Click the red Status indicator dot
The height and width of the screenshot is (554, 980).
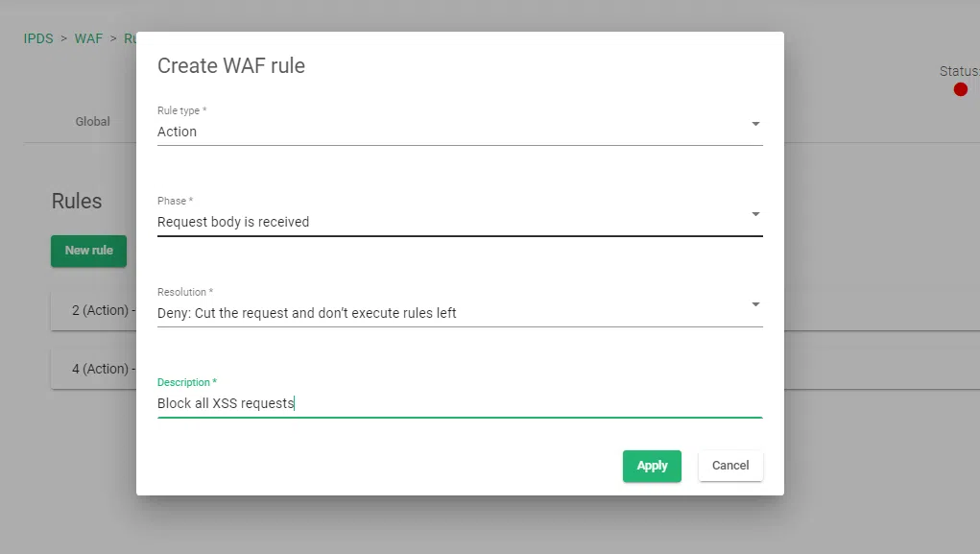click(961, 89)
